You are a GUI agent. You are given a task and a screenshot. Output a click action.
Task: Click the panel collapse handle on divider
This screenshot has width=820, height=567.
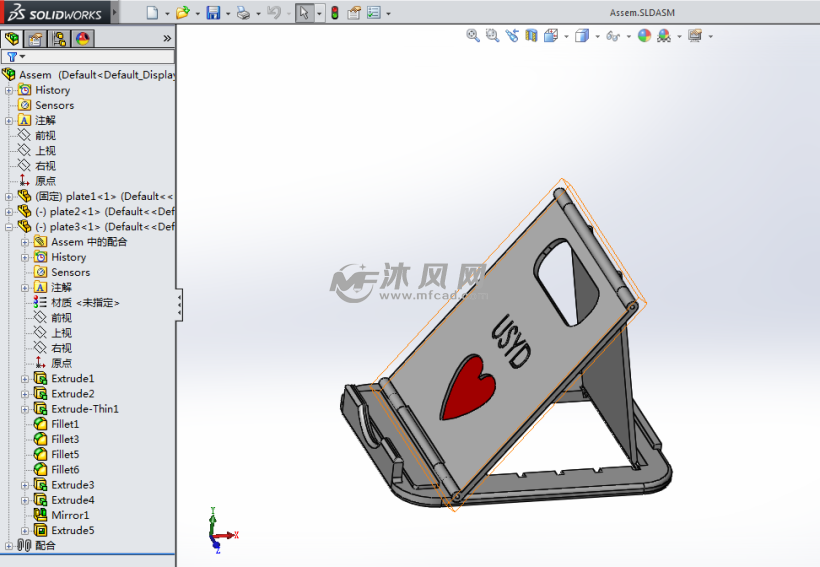pos(179,304)
